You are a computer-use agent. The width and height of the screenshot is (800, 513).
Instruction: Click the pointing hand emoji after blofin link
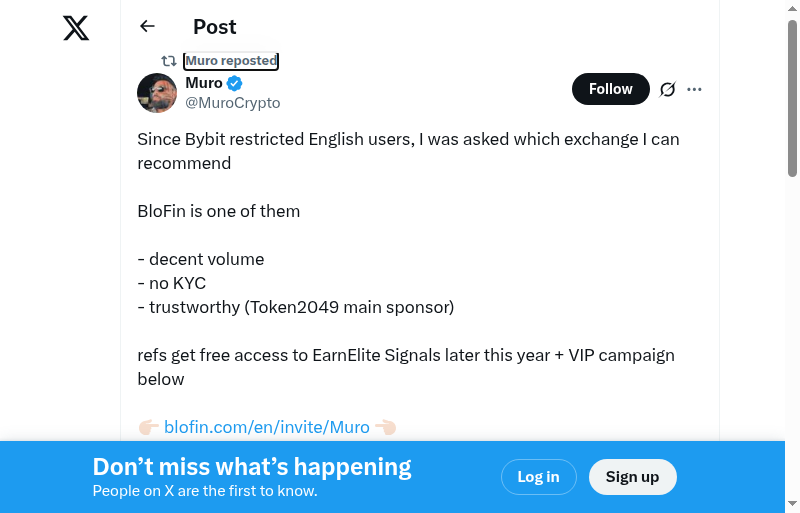click(x=385, y=427)
